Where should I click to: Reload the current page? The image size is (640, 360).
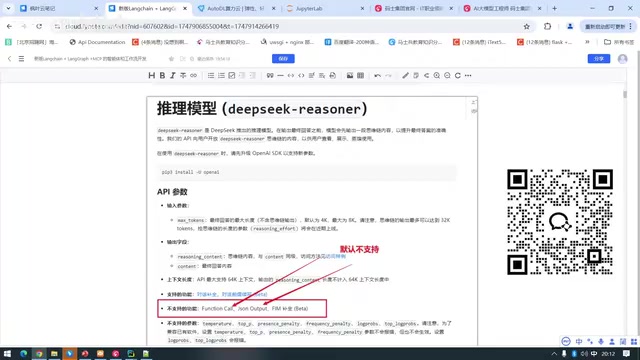(39, 26)
